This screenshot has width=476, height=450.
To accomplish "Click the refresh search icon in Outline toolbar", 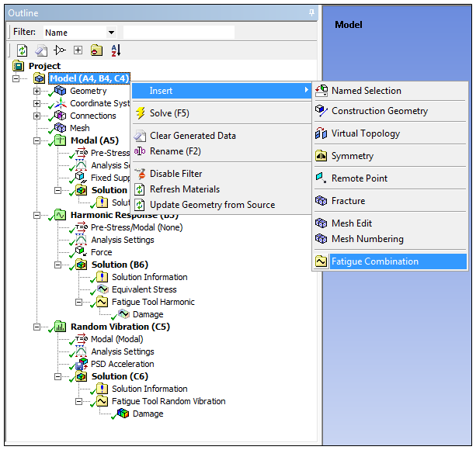I will click(22, 50).
